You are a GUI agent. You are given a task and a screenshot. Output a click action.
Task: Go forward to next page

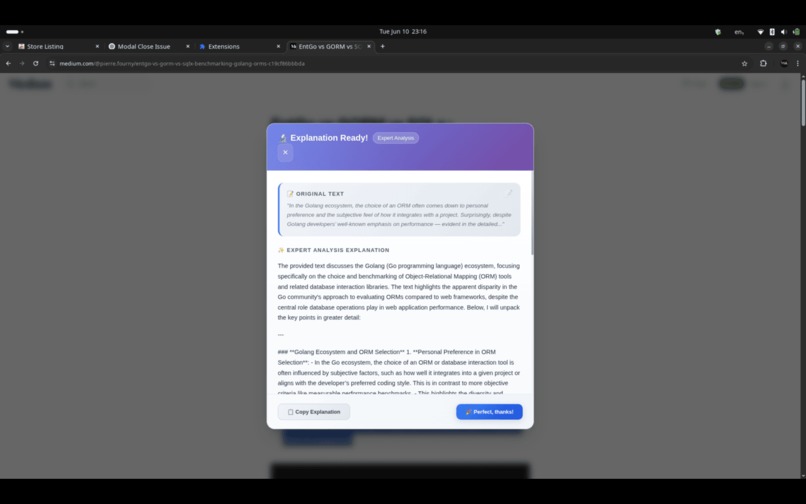pos(22,64)
